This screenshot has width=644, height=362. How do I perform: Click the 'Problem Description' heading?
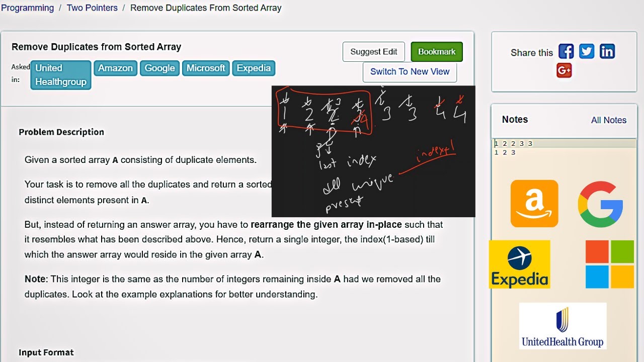[x=61, y=132]
